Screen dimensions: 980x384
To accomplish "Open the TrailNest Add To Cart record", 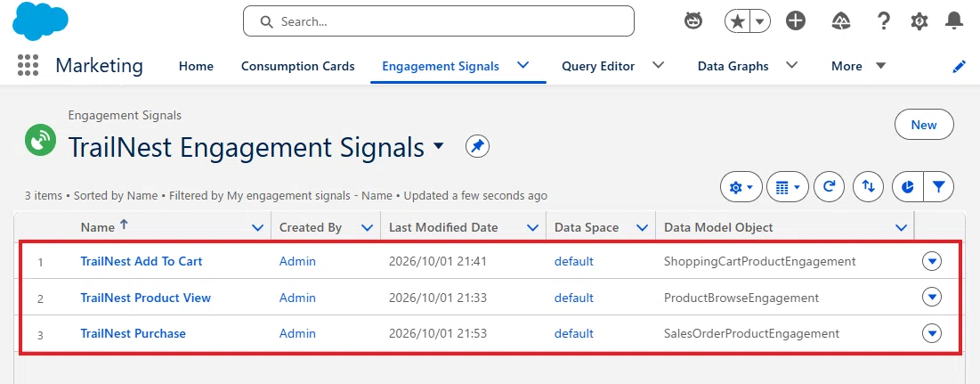I will (x=142, y=261).
